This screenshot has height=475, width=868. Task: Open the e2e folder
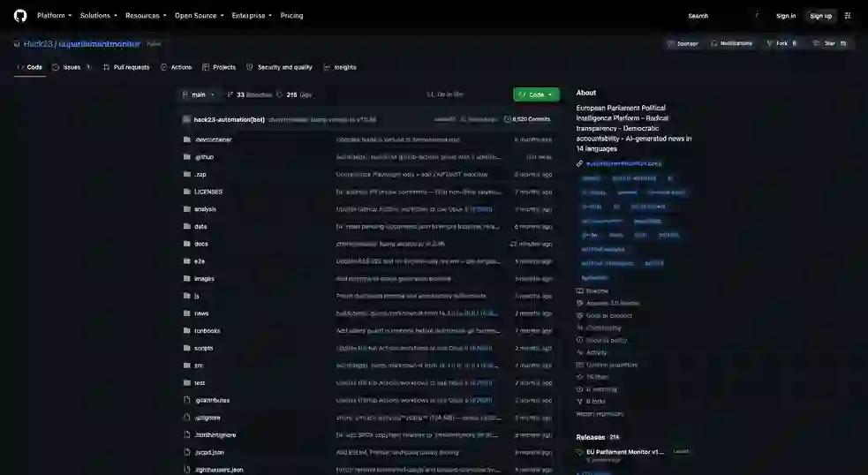tap(200, 261)
